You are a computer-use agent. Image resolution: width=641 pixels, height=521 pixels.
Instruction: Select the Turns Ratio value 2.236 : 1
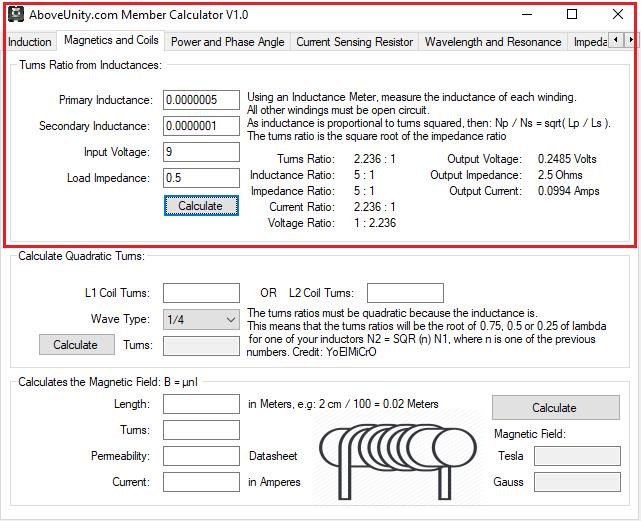(x=374, y=159)
